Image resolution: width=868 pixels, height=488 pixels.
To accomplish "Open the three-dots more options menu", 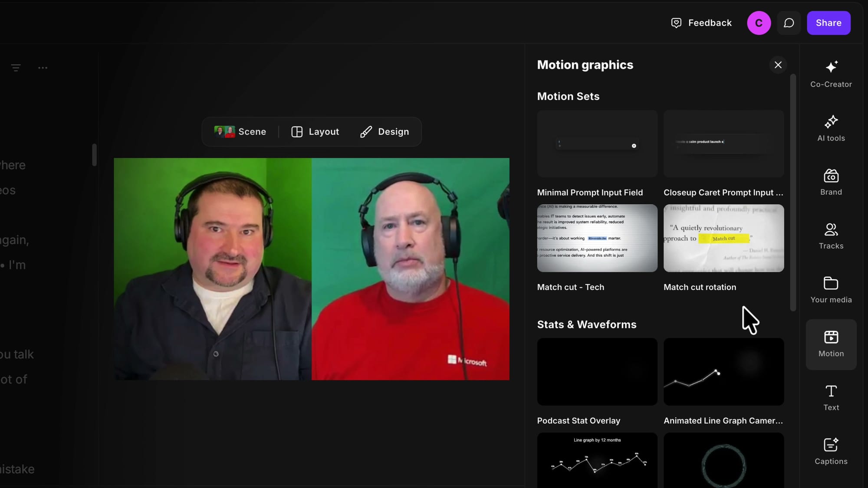I will [43, 68].
